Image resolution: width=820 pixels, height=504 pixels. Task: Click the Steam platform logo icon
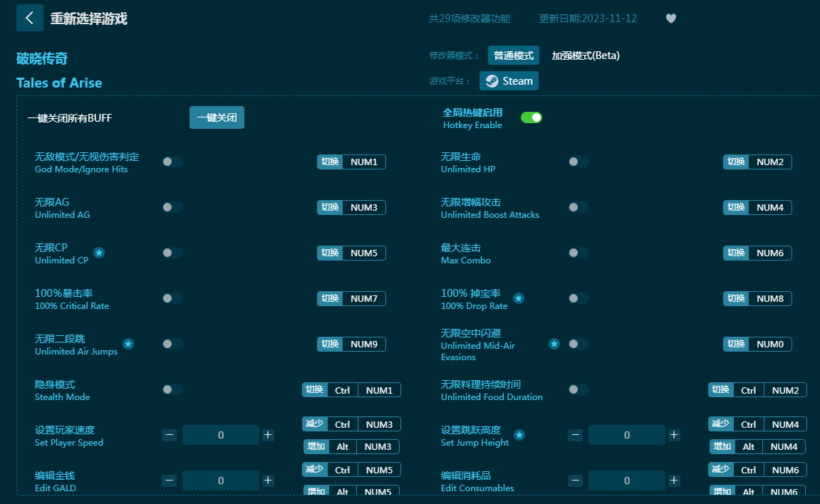(492, 81)
